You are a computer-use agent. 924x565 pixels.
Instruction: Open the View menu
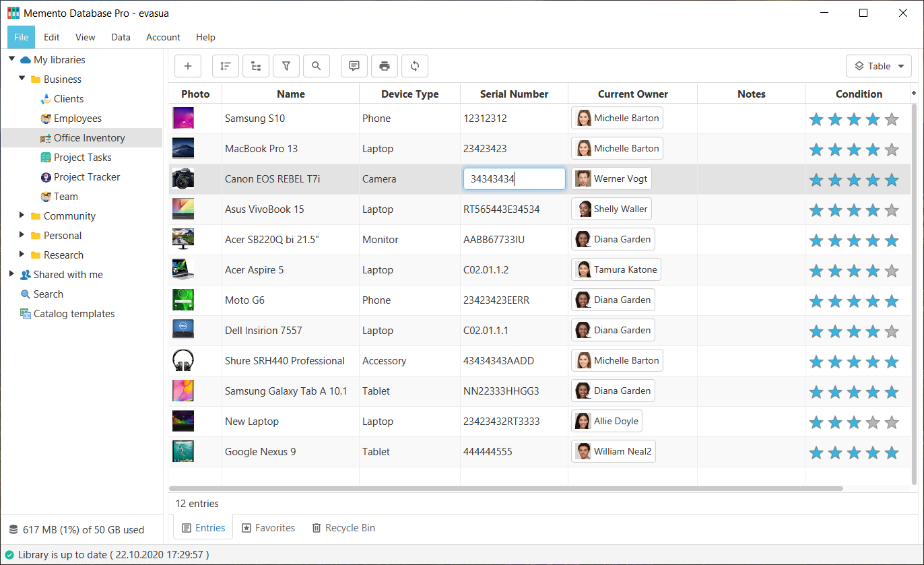click(x=86, y=37)
